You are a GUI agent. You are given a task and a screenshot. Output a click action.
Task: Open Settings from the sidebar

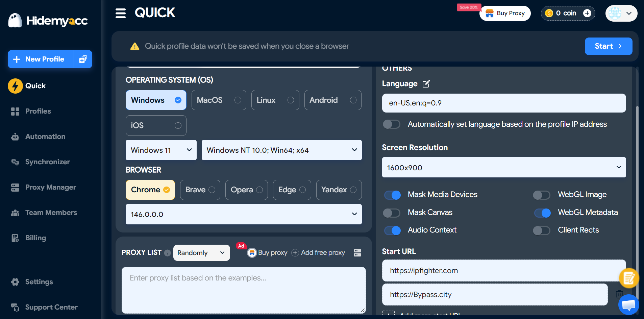coord(39,282)
